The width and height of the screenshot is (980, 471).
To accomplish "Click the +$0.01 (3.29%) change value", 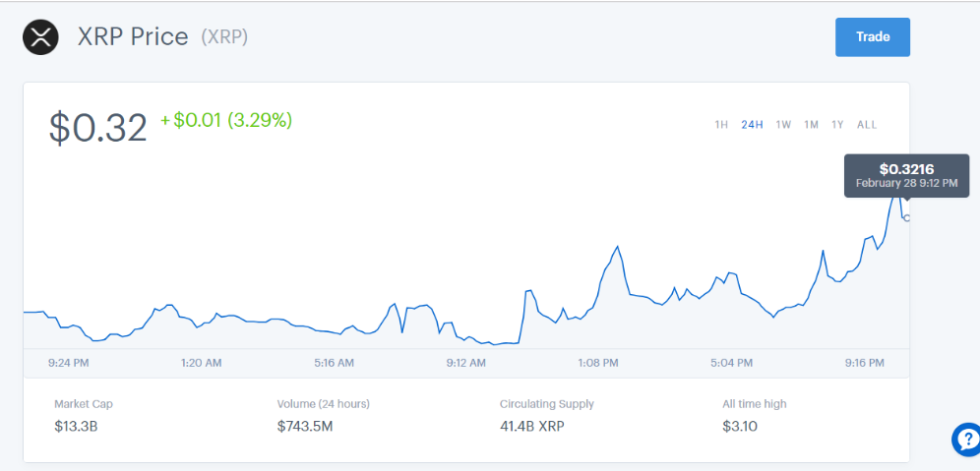I will [227, 120].
